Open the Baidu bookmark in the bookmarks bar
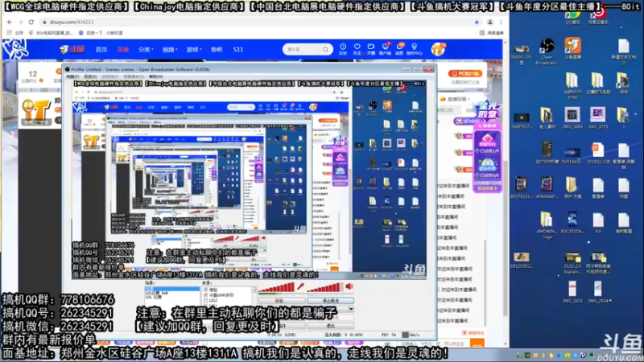The width and height of the screenshot is (644, 362). 101,33
